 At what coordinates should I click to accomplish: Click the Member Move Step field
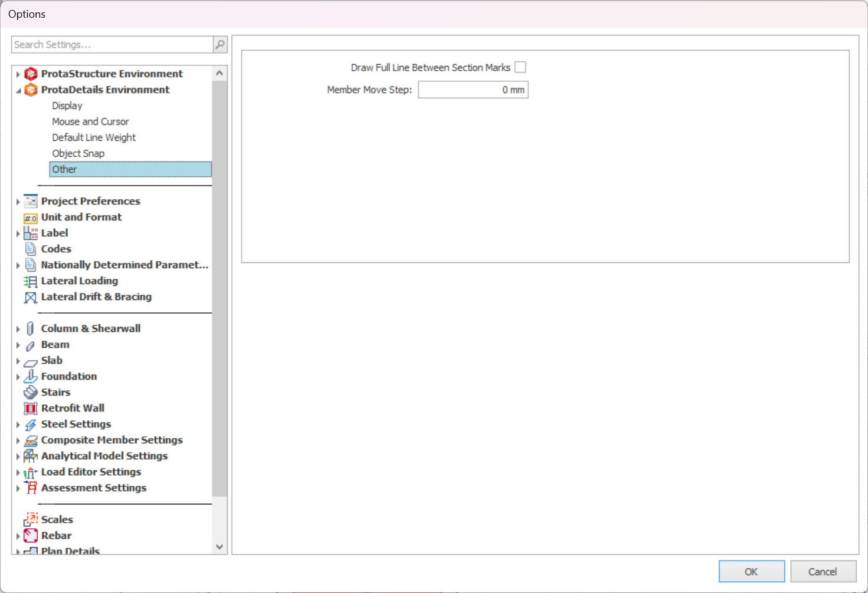(x=473, y=90)
